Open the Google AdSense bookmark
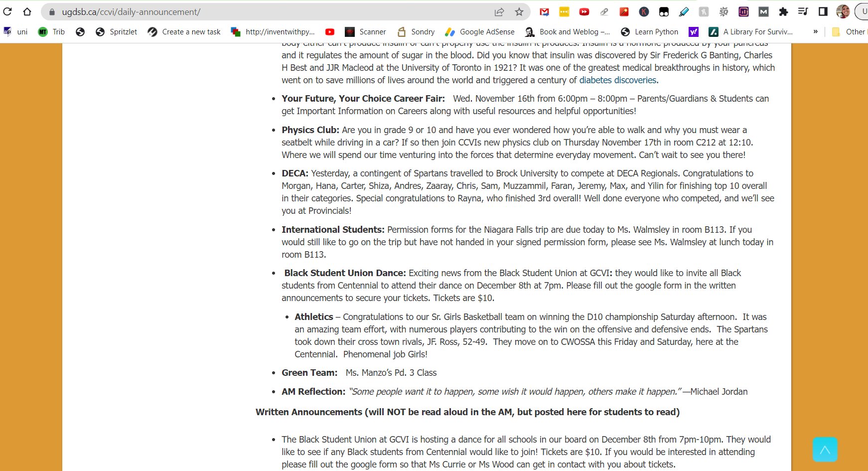Image resolution: width=868 pixels, height=471 pixels. tap(480, 32)
